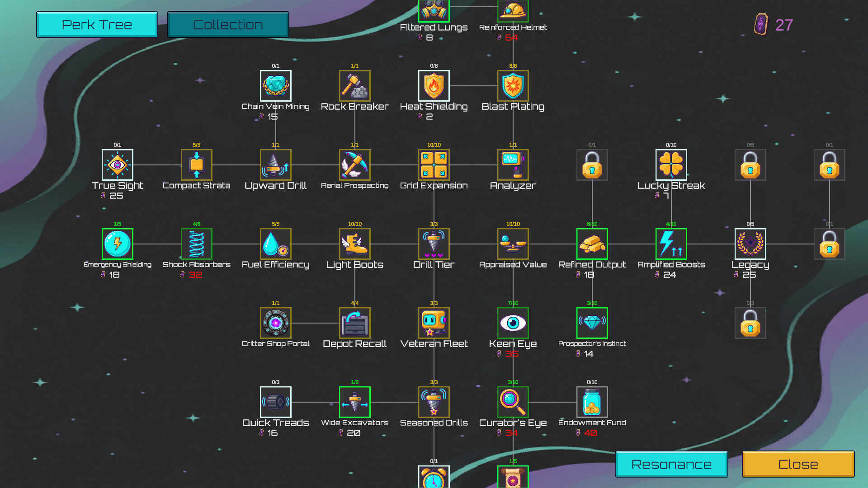This screenshot has width=868, height=488.
Task: Select the Reinforced Helmet perk icon
Action: pos(513,11)
